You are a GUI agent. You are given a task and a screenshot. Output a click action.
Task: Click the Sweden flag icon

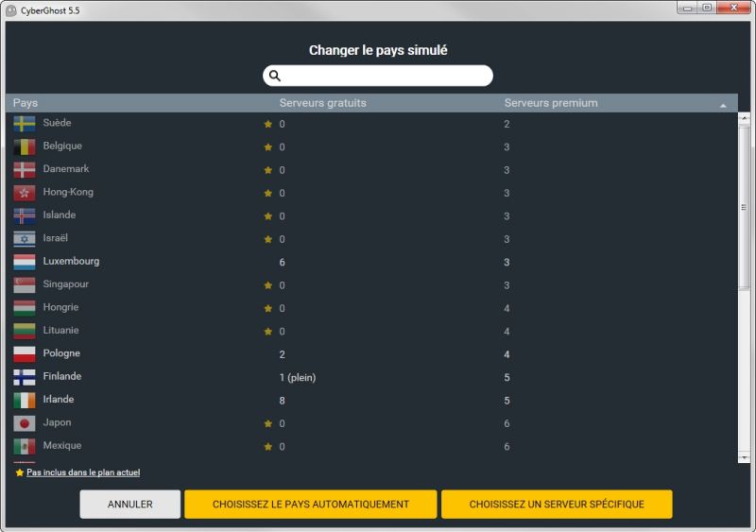click(x=25, y=124)
